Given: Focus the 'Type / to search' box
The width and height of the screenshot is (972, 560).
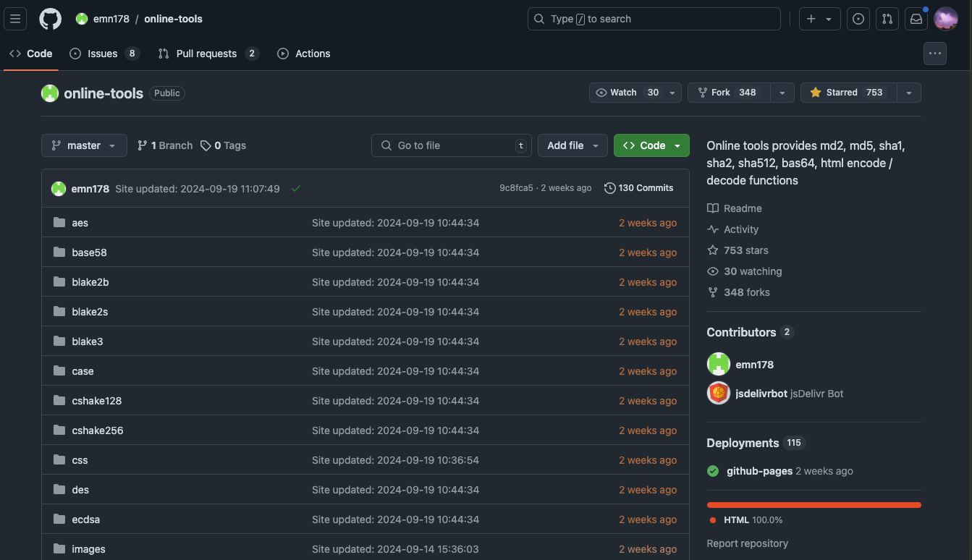Looking at the screenshot, I should [x=654, y=19].
